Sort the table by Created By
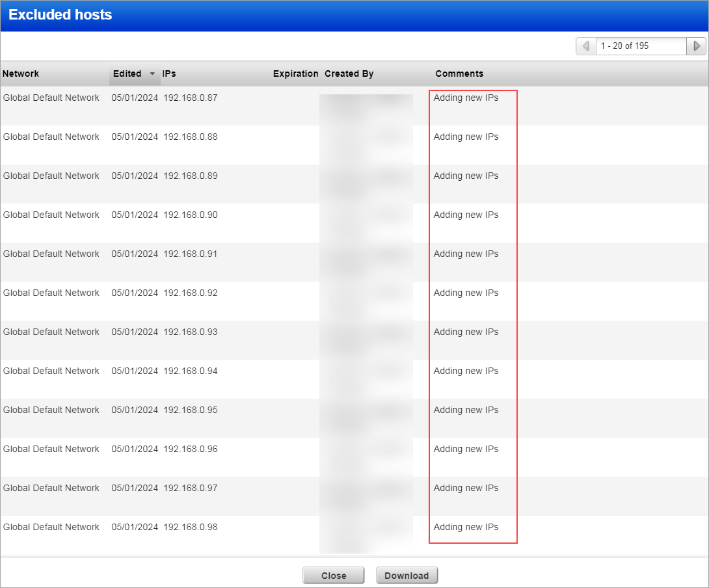This screenshot has height=588, width=709. (349, 73)
